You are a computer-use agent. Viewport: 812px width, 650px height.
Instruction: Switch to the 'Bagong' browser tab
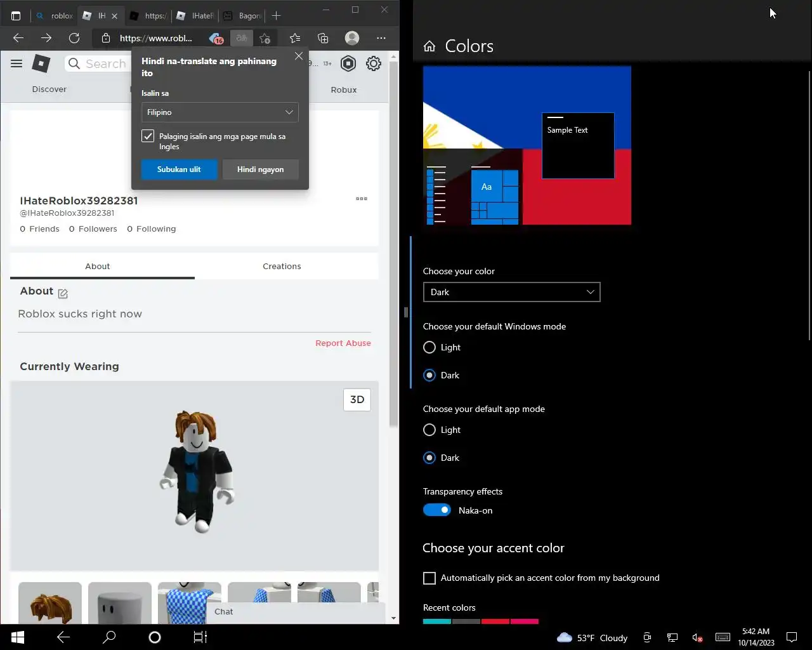[x=242, y=16]
